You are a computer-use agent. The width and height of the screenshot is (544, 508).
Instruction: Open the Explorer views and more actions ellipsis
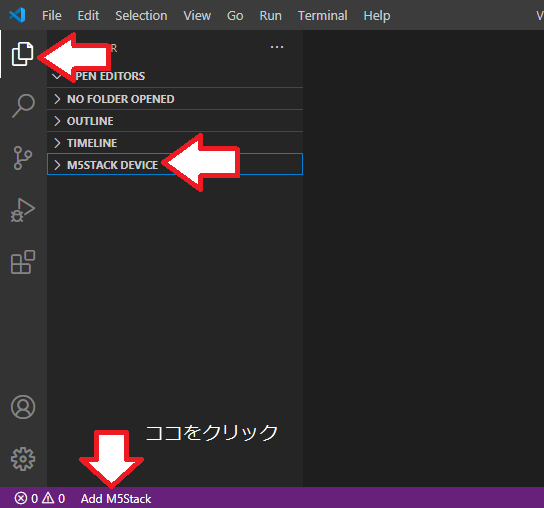[277, 47]
